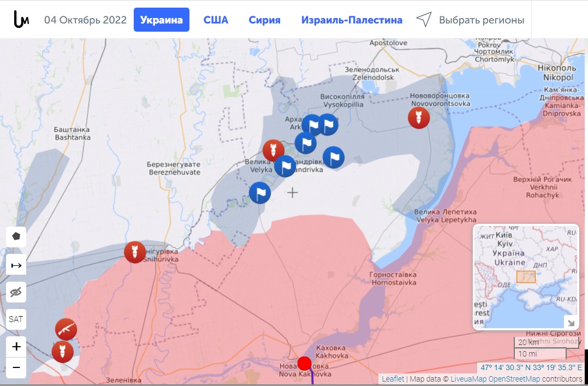Click the easternmost blue flag marker
Viewport: 588px width, 386px height.
[334, 157]
